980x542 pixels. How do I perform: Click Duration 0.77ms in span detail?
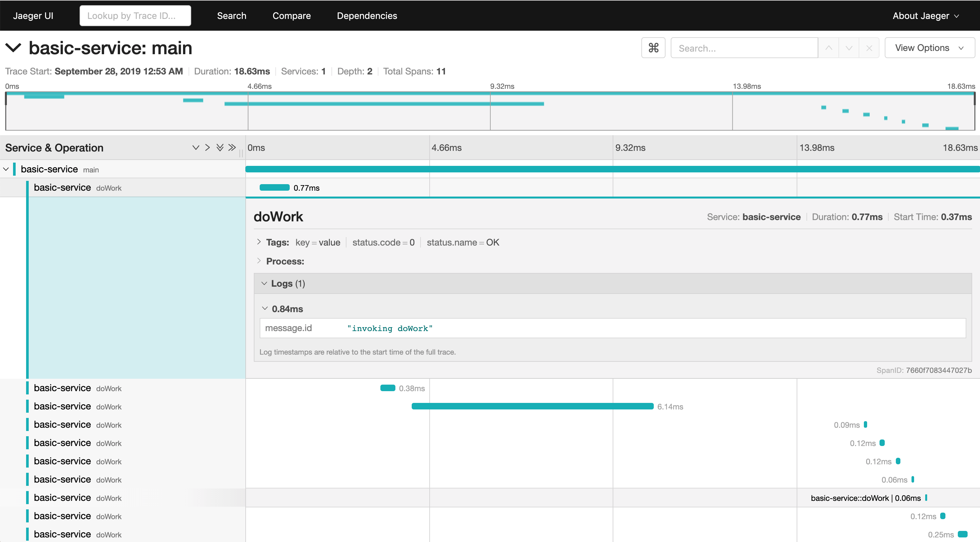pos(847,217)
